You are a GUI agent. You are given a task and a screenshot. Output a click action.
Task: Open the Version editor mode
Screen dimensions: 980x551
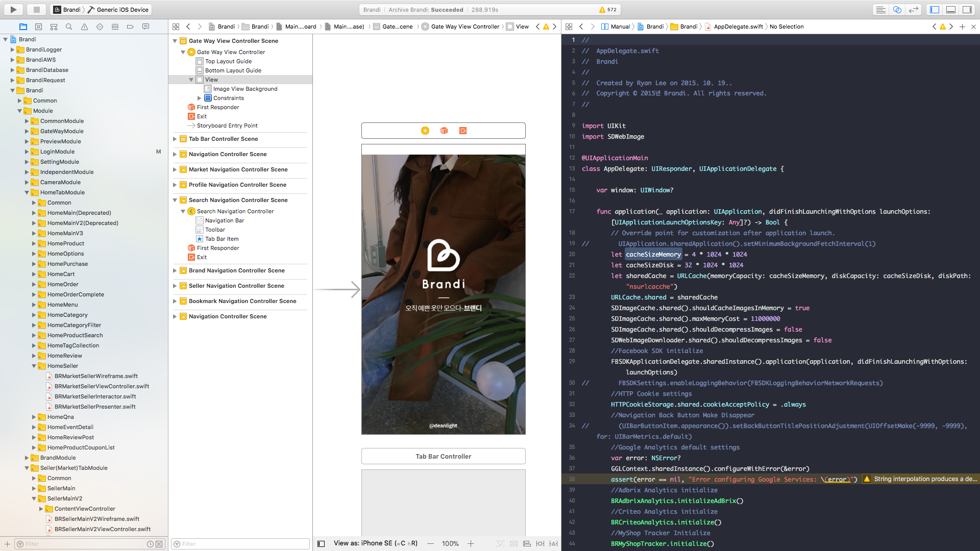(x=913, y=10)
